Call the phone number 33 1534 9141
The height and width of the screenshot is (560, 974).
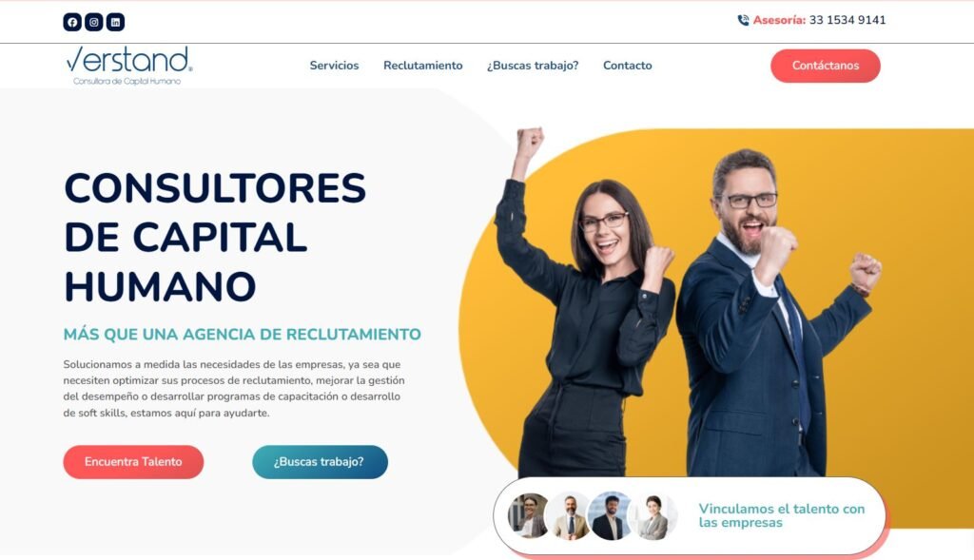(847, 20)
